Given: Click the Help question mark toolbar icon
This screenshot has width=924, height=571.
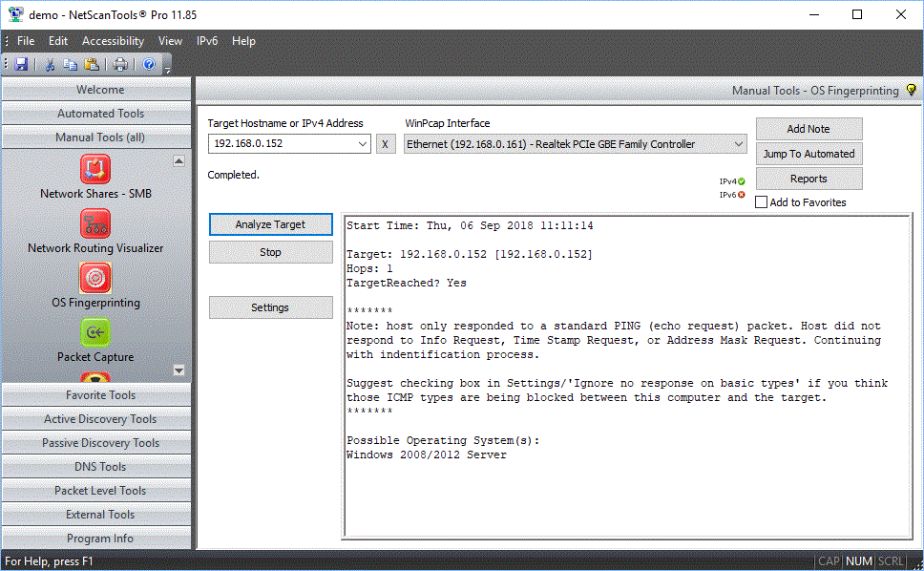Looking at the screenshot, I should (x=149, y=64).
